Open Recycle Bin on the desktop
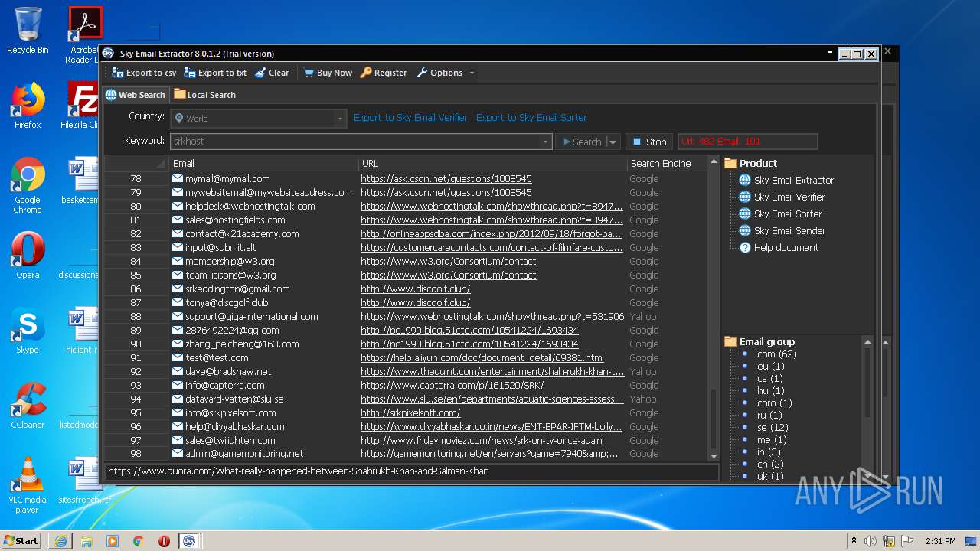This screenshot has height=551, width=980. coord(28,31)
